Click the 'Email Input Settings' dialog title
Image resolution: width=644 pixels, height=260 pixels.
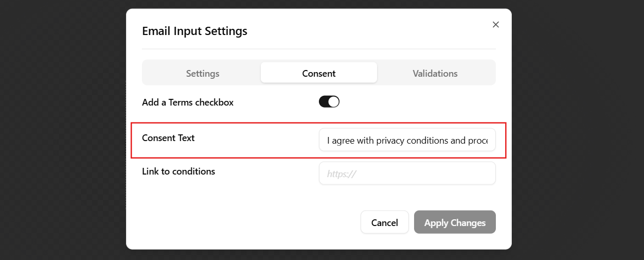[x=194, y=31]
